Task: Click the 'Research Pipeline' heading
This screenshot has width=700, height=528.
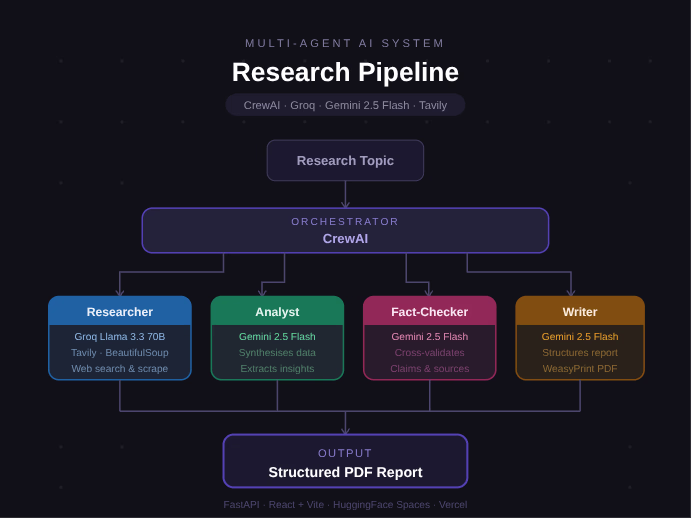Action: [x=345, y=72]
